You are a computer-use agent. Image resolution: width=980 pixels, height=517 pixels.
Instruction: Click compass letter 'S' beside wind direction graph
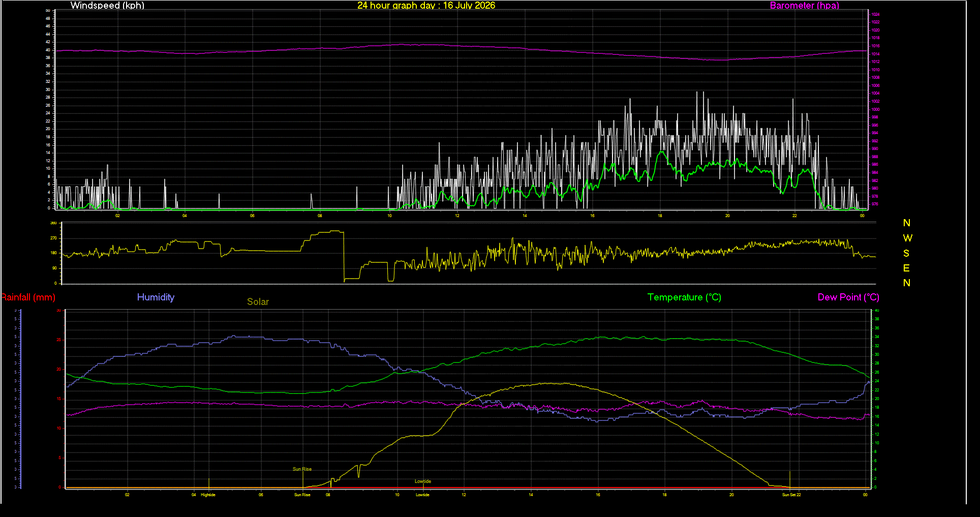pos(906,253)
